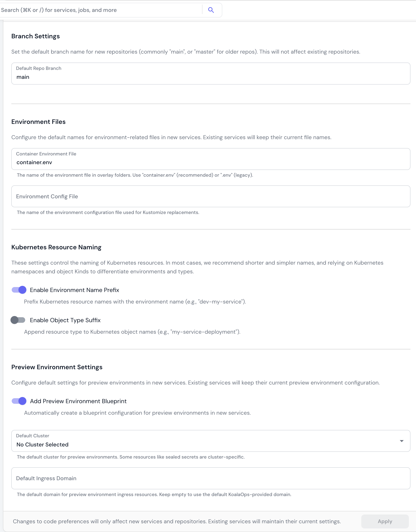Click the Kubernetes Resource Naming heading
The image size is (416, 532).
(x=57, y=247)
